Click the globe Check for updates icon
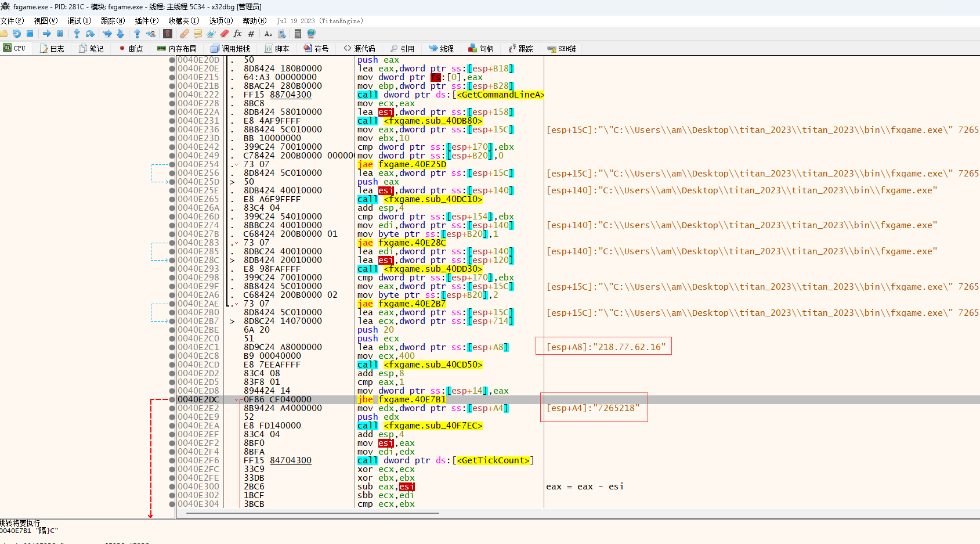The width and height of the screenshot is (980, 544). pyautogui.click(x=311, y=34)
